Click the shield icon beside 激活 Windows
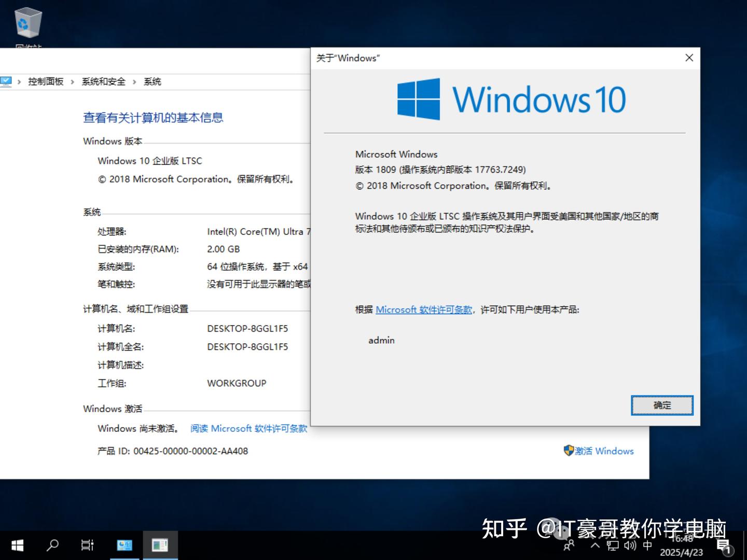 coord(569,451)
